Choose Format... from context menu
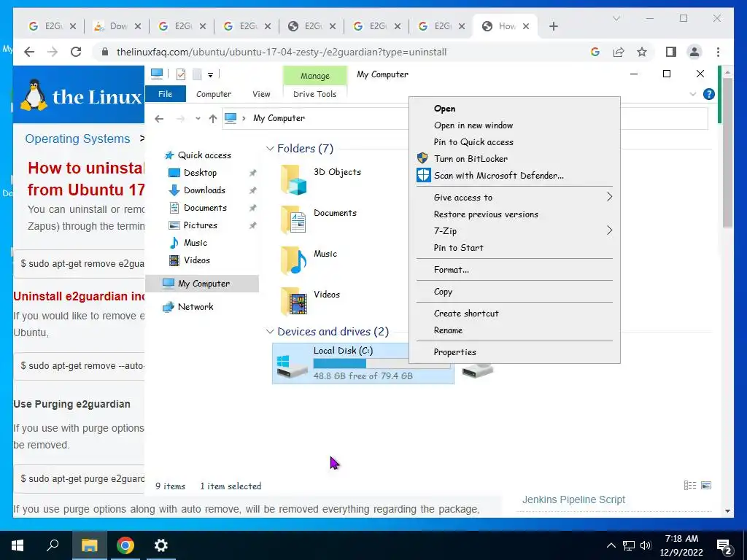Viewport: 747px width, 560px height. click(514, 270)
